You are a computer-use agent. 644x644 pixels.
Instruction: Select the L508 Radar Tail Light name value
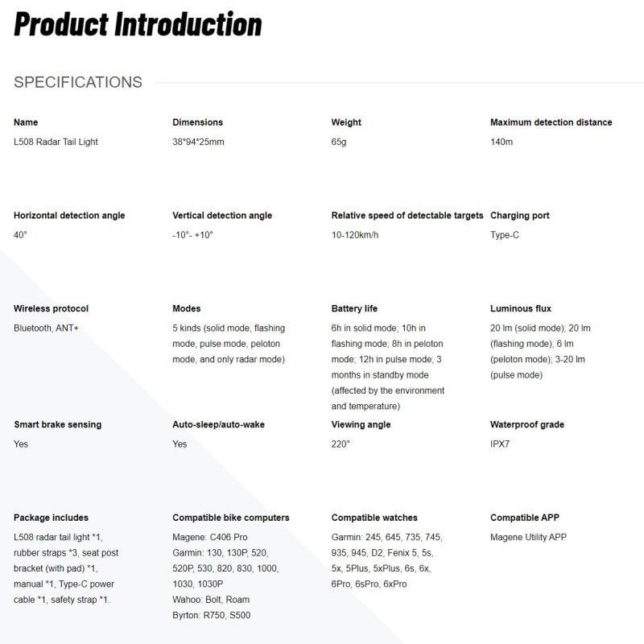click(x=56, y=142)
